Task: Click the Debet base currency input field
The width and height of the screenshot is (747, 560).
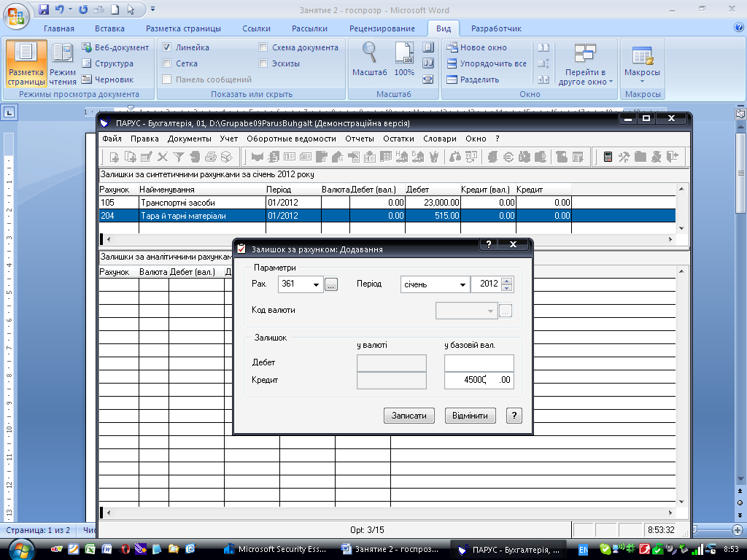Action: pos(479,362)
